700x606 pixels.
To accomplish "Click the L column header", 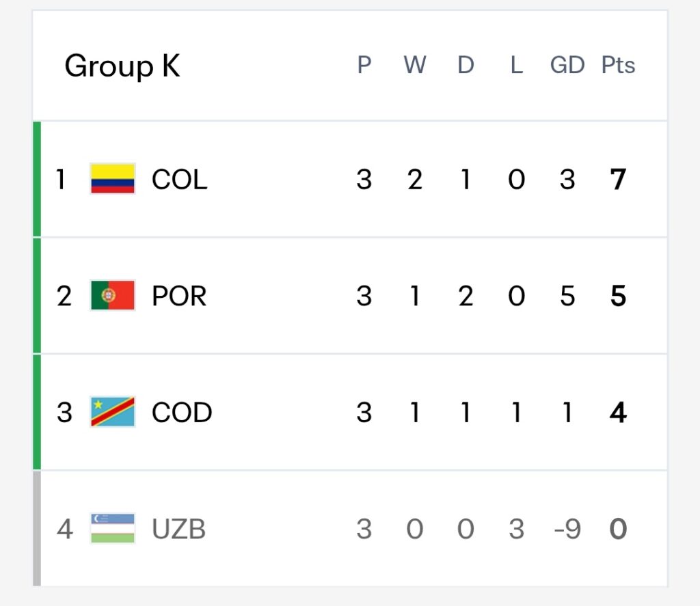I will [517, 65].
